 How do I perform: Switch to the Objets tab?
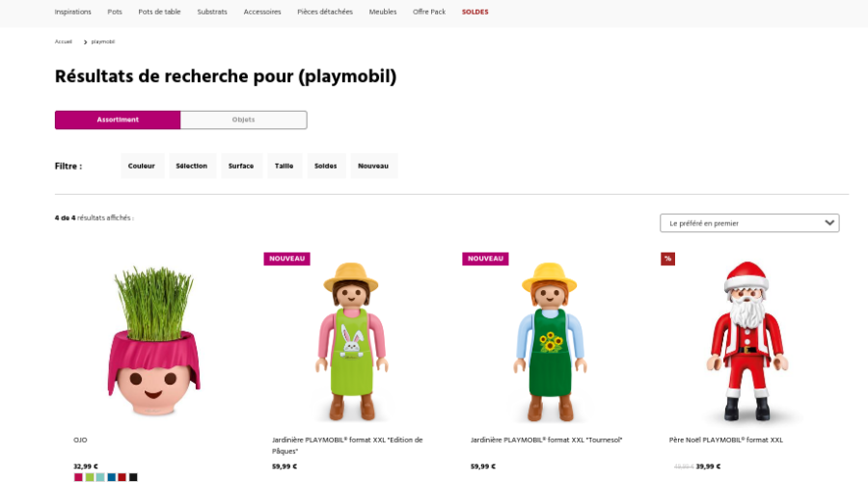[x=243, y=120]
